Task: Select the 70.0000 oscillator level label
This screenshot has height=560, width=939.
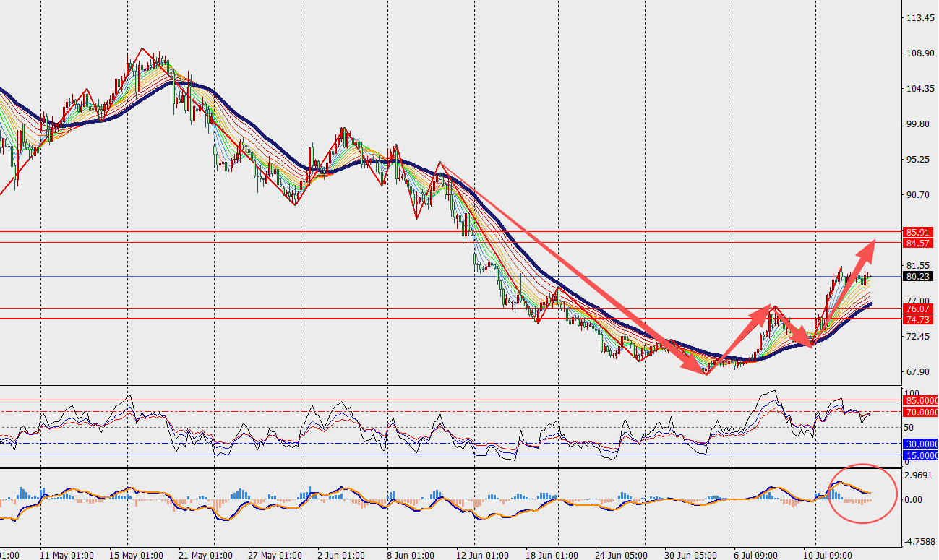Action: pyautogui.click(x=920, y=412)
